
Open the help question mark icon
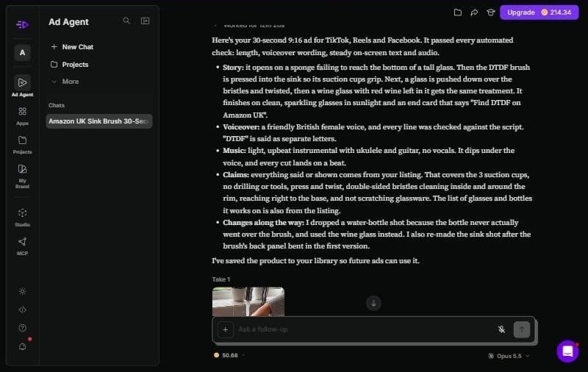[23, 328]
